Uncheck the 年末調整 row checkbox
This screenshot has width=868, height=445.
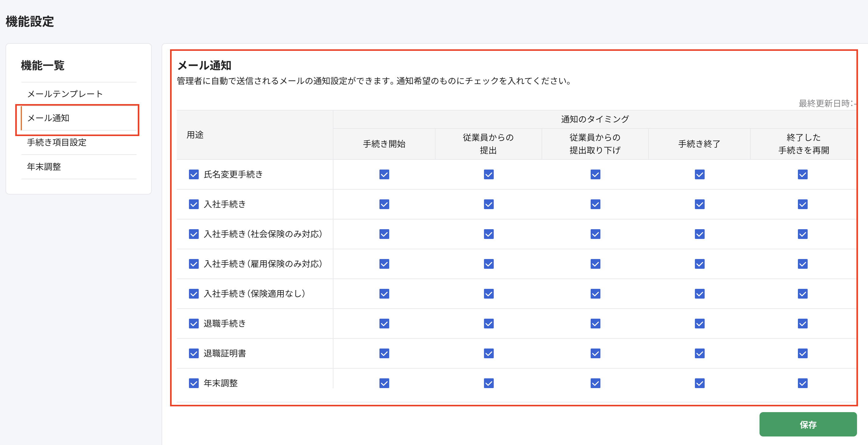[194, 383]
